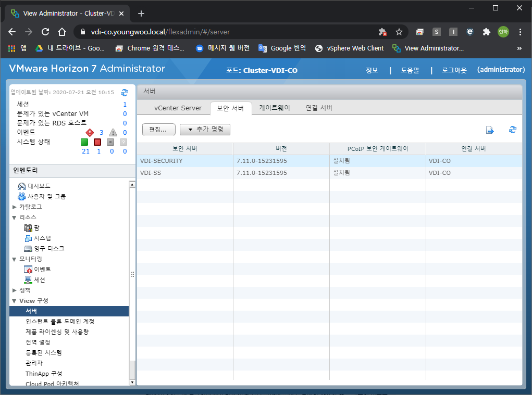
Task: Go to browser home page
Action: (x=62, y=32)
